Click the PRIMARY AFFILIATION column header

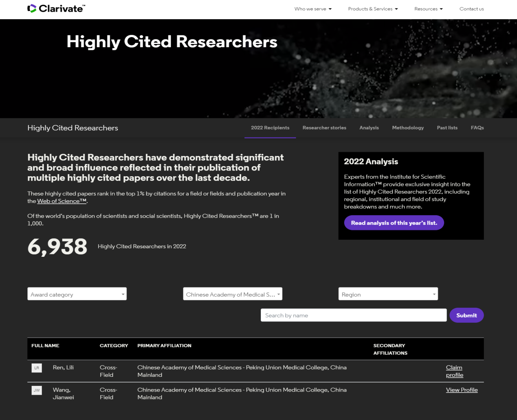[164, 346]
